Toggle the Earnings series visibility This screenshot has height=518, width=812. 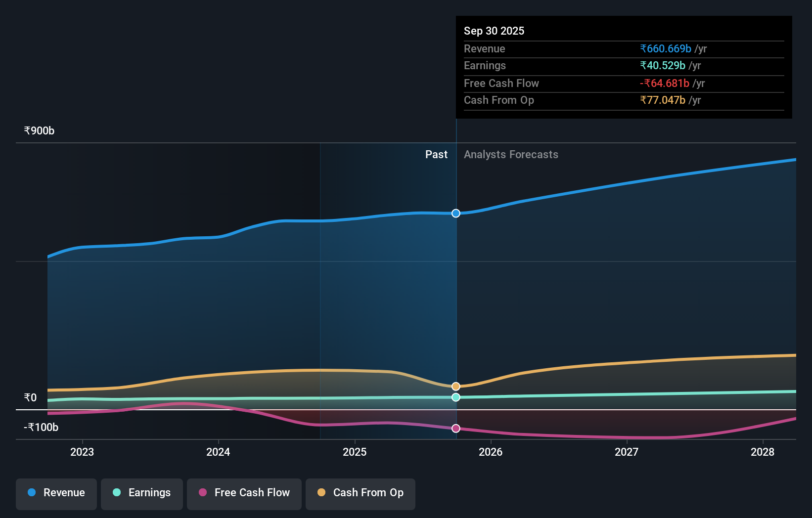click(142, 493)
